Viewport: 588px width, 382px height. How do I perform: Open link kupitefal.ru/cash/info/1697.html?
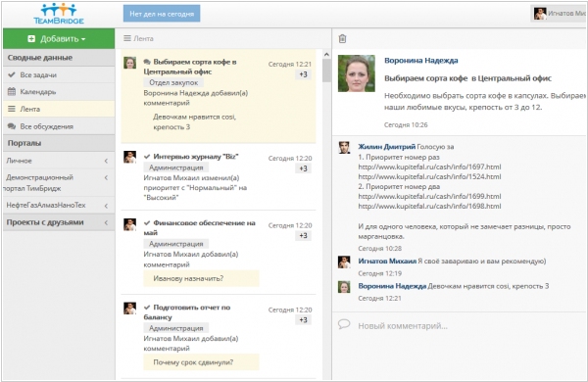[429, 167]
